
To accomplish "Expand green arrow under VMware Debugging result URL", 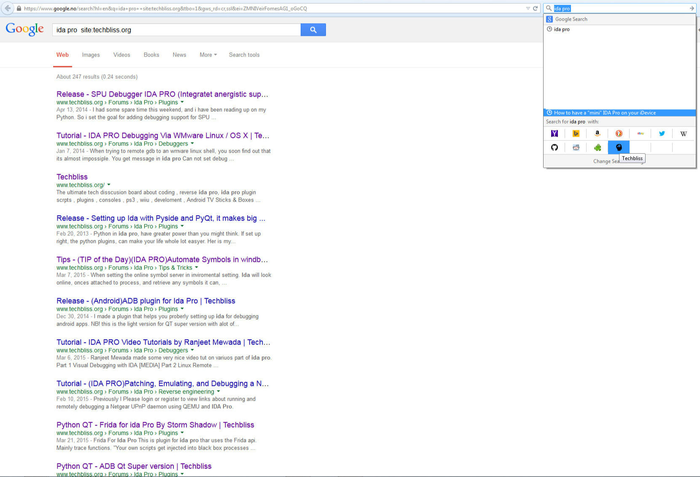I will click(192, 144).
